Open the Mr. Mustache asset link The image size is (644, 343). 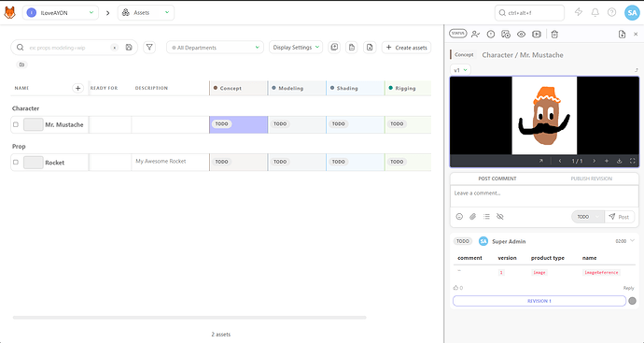pyautogui.click(x=64, y=124)
